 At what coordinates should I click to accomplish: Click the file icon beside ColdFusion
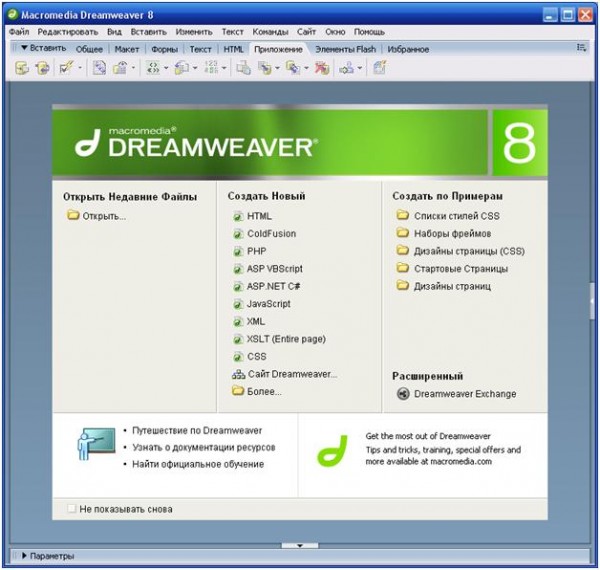click(238, 234)
